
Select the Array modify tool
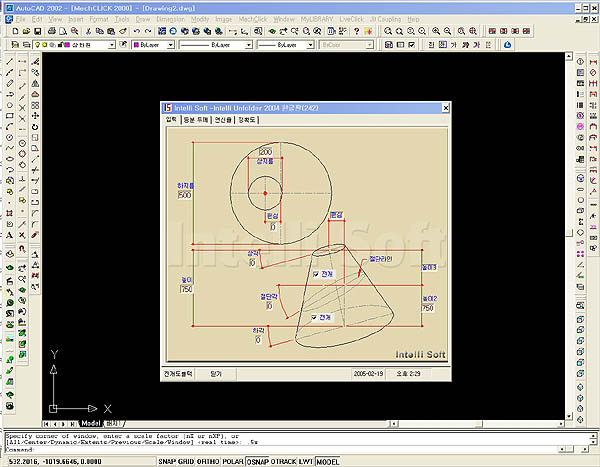[x=35, y=105]
